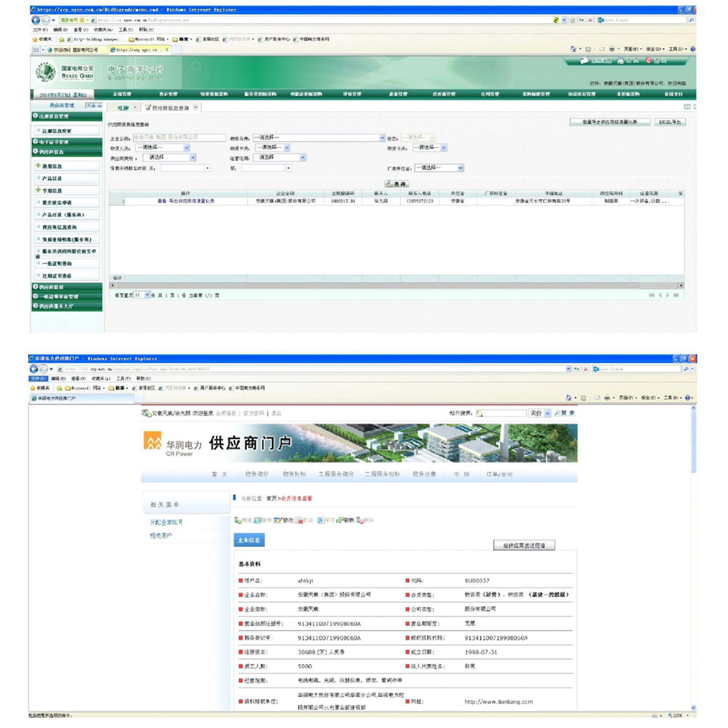Screen dimensions: 728x728
Task: Click the 企业全称 input field
Action: tap(179, 138)
